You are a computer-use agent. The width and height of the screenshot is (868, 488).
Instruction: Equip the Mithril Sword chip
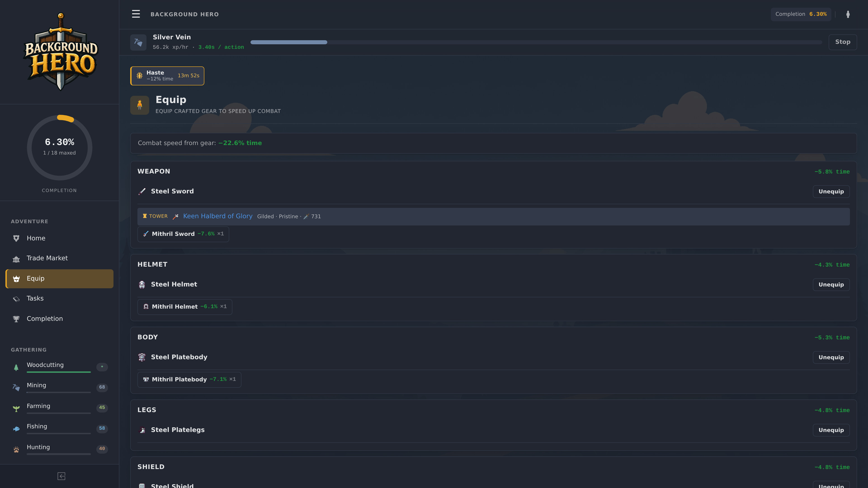(x=183, y=234)
